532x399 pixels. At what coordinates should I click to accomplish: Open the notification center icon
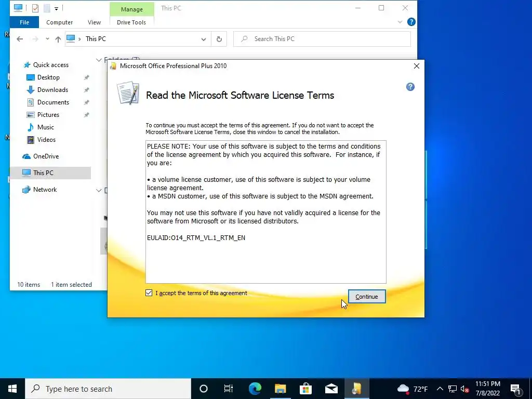tap(515, 389)
